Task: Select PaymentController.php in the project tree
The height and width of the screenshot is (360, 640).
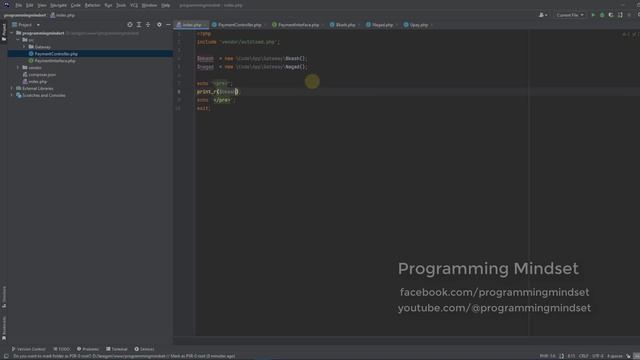Action: click(56, 54)
